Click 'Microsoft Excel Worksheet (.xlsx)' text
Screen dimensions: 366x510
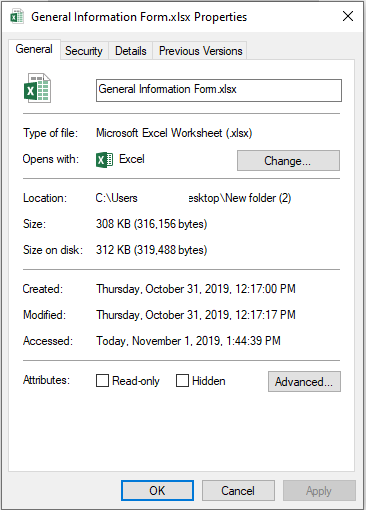pos(174,133)
